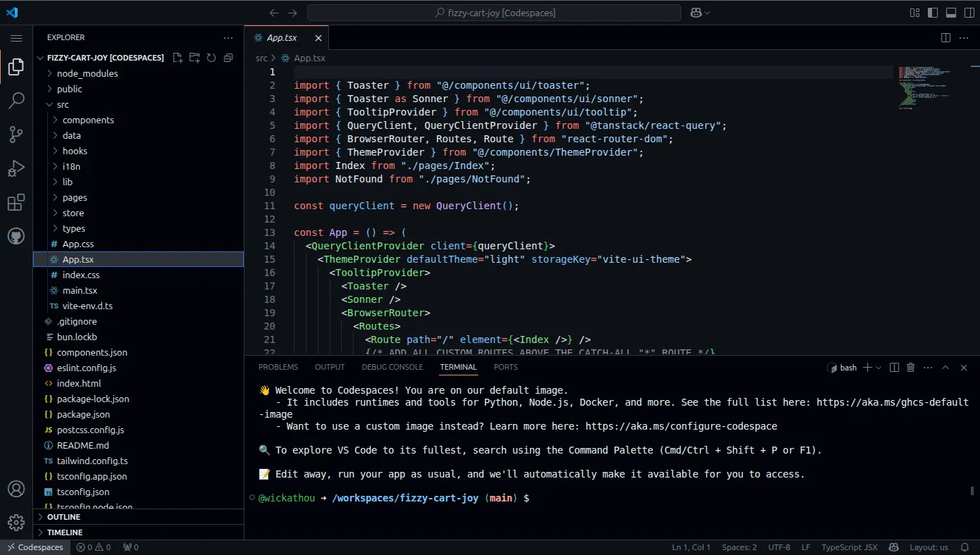Open the Search view in Activity Bar
The height and width of the screenshot is (555, 980).
pos(15,101)
